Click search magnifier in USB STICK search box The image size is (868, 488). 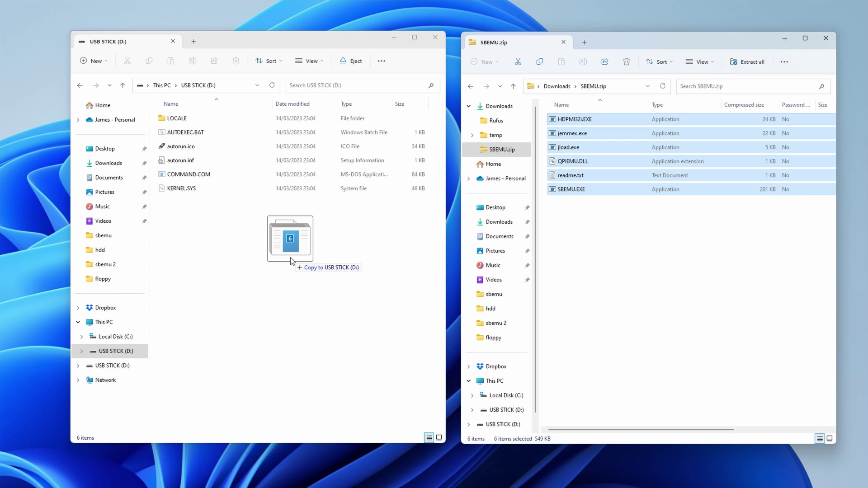(x=431, y=85)
